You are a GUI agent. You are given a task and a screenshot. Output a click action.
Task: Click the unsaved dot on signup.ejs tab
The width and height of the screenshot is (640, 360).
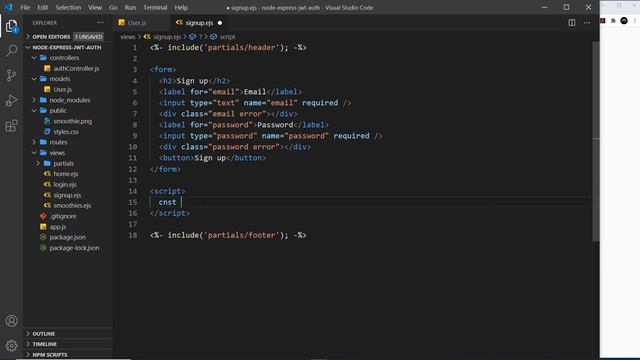(220, 23)
